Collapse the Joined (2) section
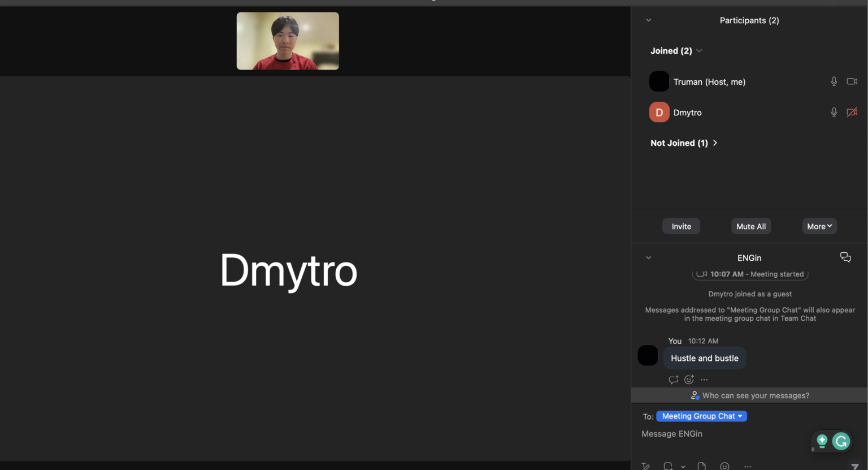Screen dimensions: 868x470 (699, 51)
